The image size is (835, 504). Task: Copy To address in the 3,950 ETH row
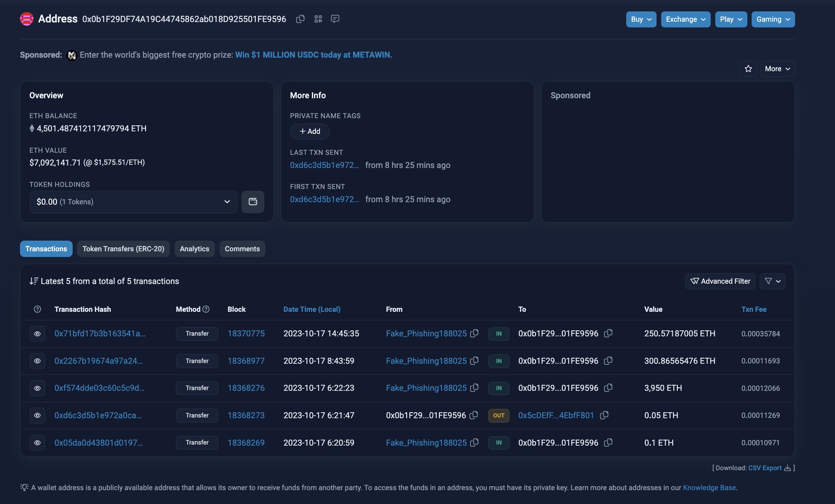click(x=608, y=388)
